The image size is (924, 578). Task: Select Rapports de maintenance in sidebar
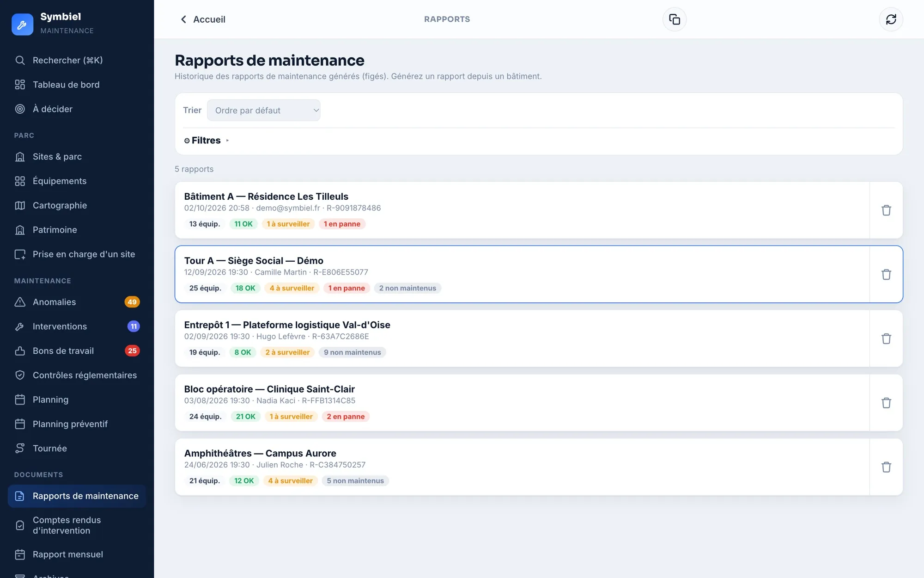pyautogui.click(x=77, y=496)
